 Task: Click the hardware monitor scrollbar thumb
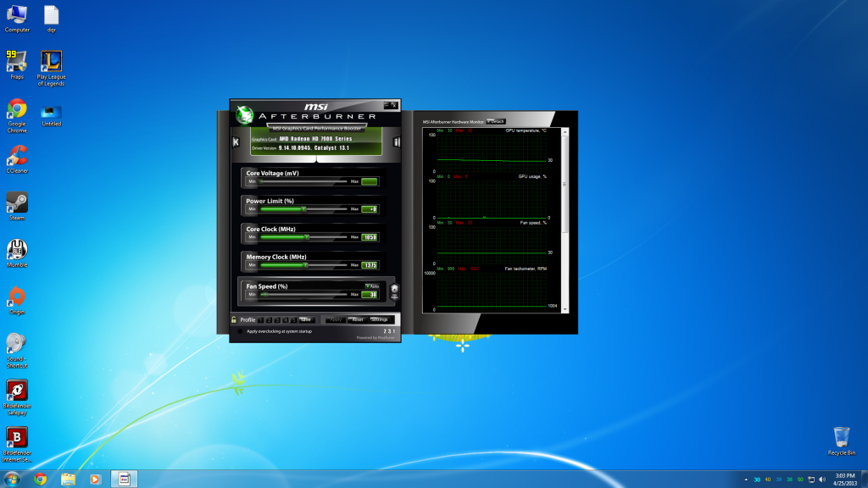pos(565,184)
